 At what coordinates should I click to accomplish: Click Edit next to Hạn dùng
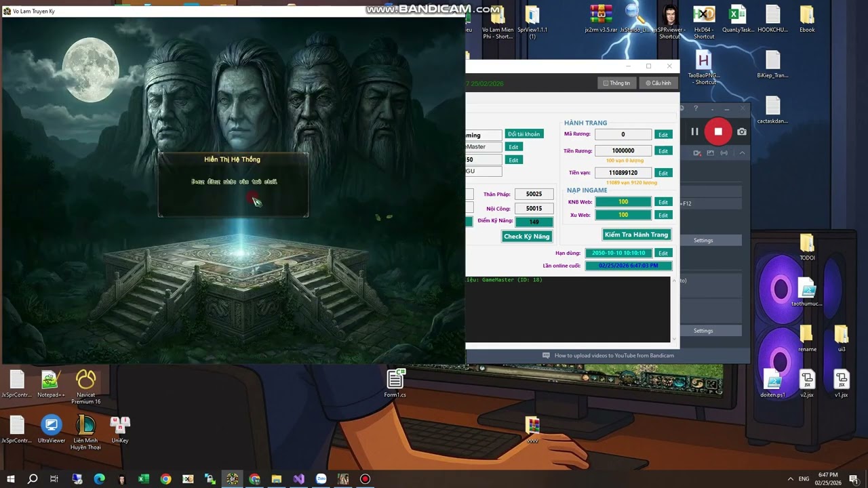click(663, 253)
